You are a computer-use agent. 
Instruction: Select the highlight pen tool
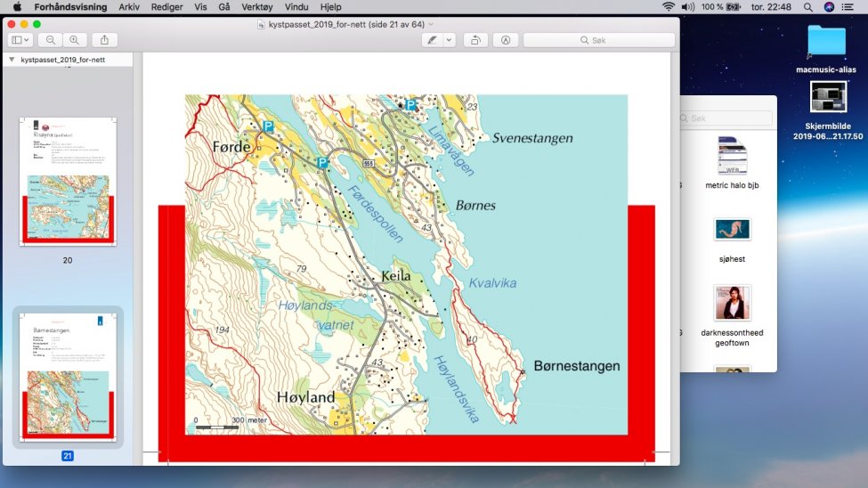click(433, 40)
